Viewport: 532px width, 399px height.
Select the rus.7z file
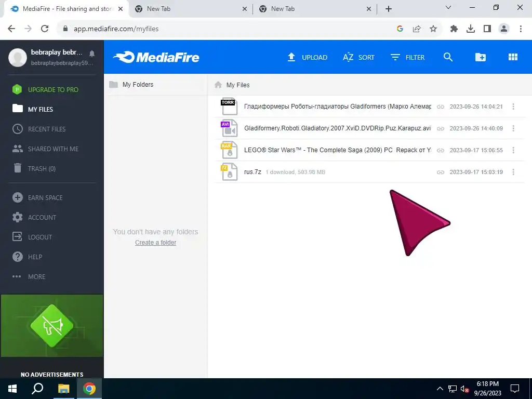(x=369, y=171)
